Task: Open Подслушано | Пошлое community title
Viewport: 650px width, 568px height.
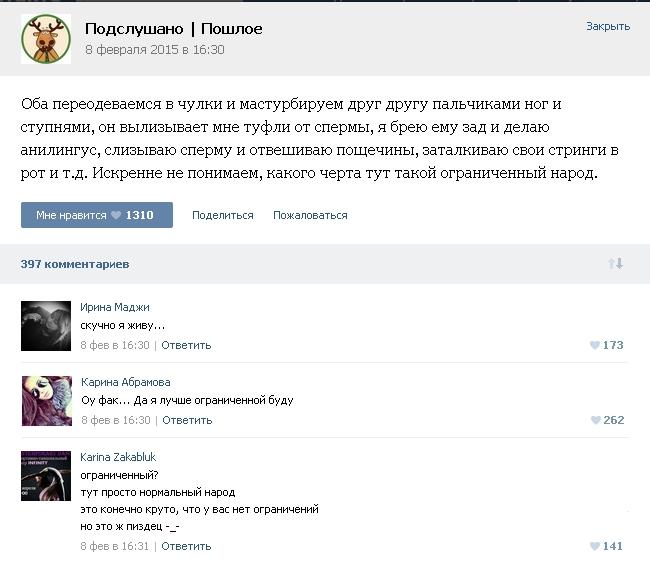Action: (174, 29)
